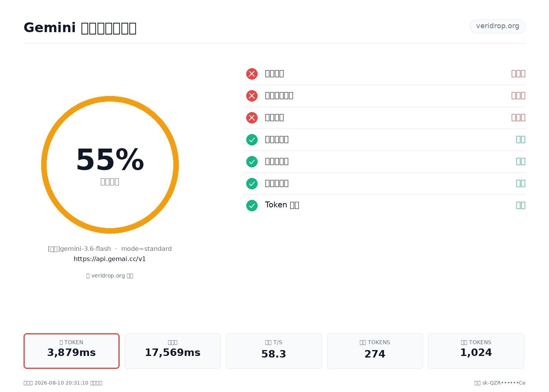This screenshot has width=549, height=392.
Task: Select the Token check row label
Action: click(x=282, y=205)
